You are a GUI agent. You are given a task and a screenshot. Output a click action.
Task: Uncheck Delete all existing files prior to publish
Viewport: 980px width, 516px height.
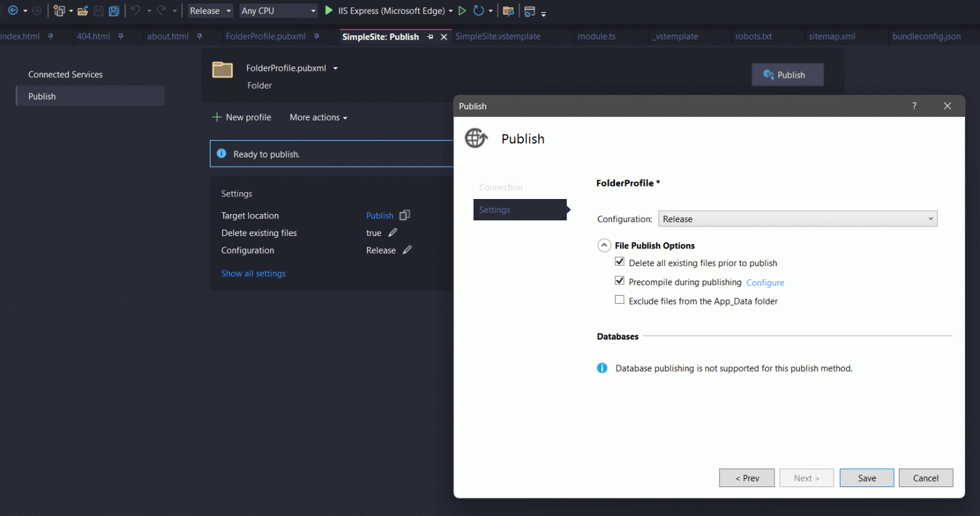pos(619,262)
